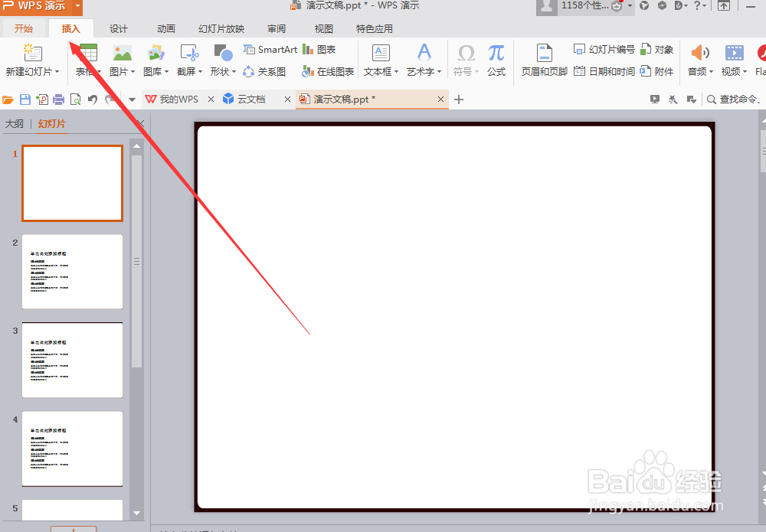Open the WPS 演示 application menu dropdown
This screenshot has width=766, height=532.
[x=77, y=6]
